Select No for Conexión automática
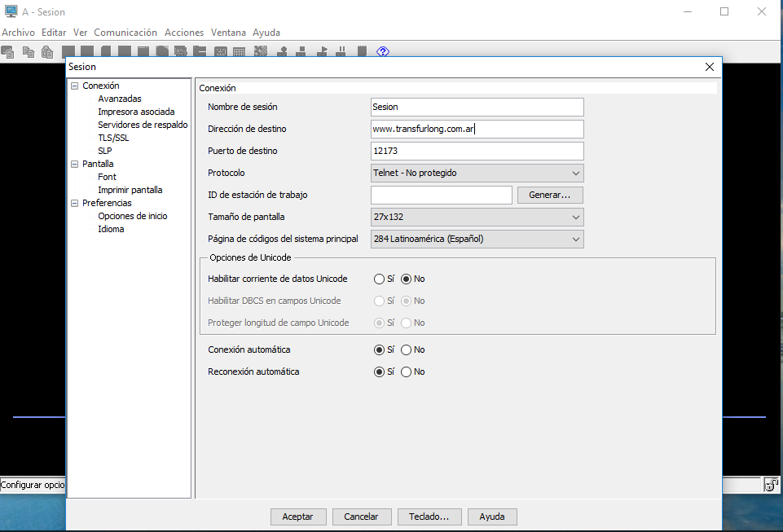The image size is (783, 532). pos(406,350)
